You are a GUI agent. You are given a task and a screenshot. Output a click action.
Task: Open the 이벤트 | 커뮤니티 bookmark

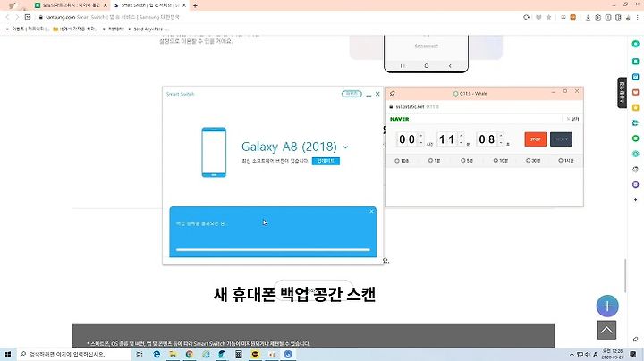pyautogui.click(x=28, y=29)
